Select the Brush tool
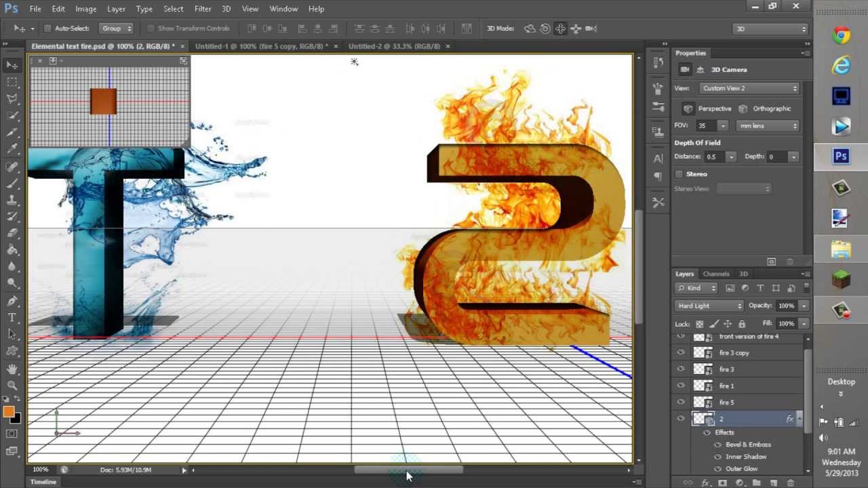The image size is (868, 488). [12, 183]
